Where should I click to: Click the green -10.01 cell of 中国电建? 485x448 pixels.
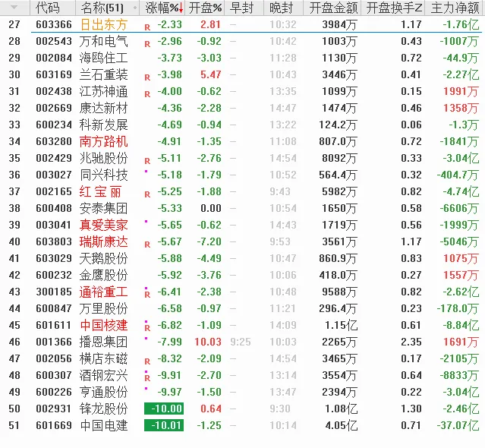164,425
